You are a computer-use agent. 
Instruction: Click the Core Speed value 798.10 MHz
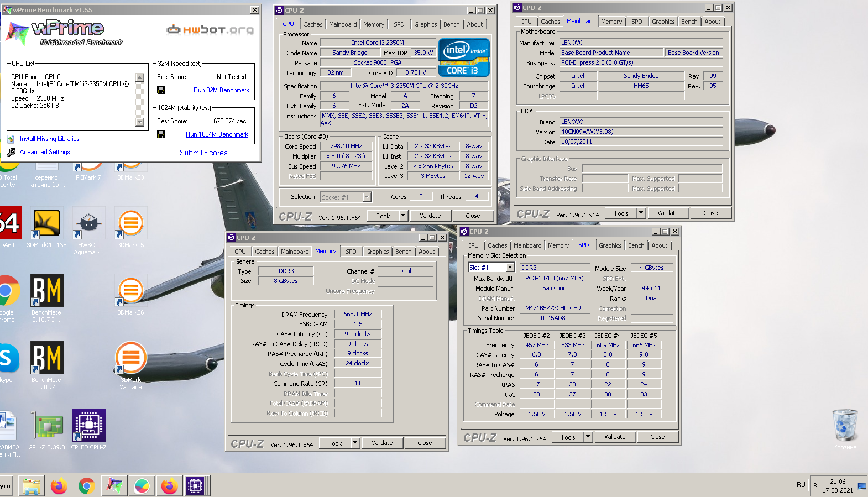(x=346, y=147)
